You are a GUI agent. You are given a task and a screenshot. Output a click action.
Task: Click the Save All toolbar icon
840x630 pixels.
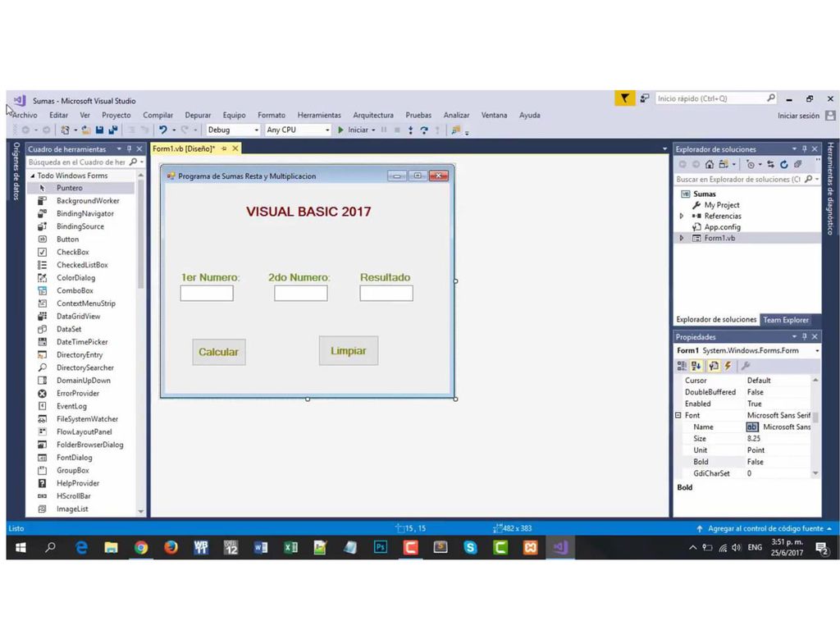(x=113, y=130)
